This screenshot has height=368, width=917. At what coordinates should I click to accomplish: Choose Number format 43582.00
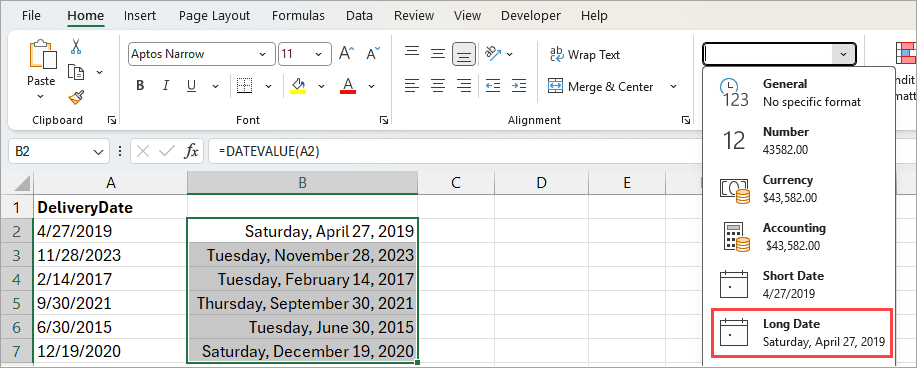[799, 140]
